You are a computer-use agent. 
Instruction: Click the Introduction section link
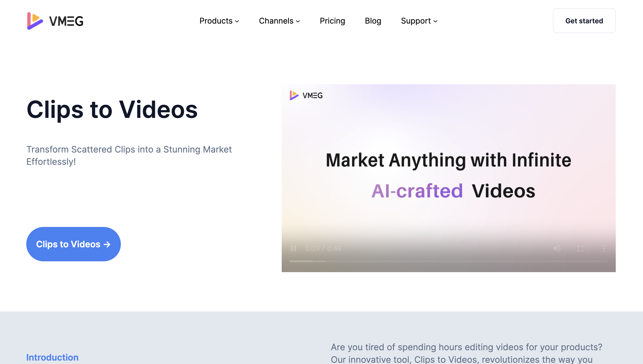[x=52, y=357]
